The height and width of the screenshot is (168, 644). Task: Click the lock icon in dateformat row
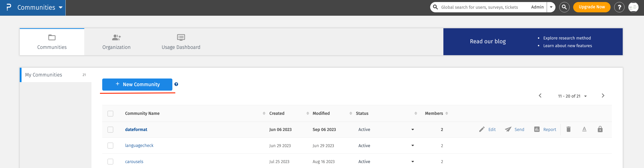tap(600, 129)
